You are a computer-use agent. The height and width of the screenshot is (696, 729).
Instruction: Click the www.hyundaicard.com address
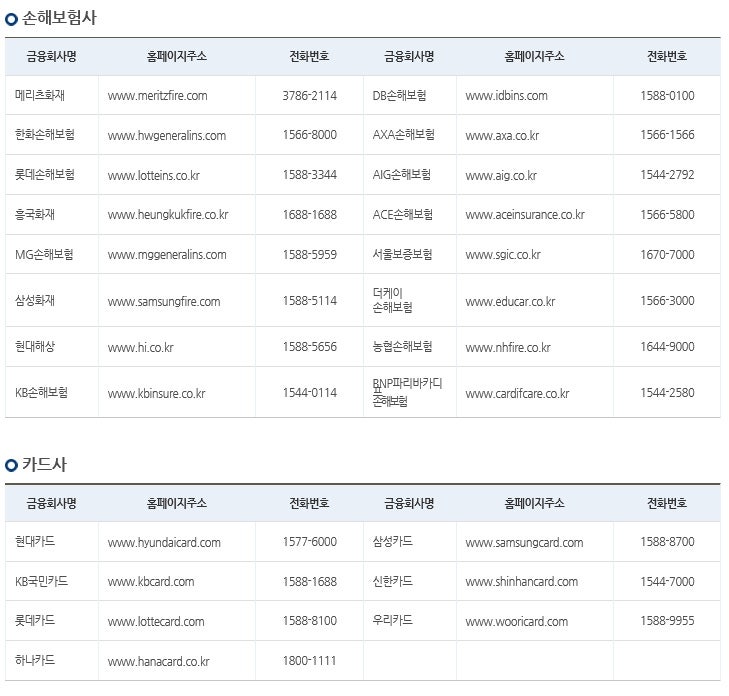coord(164,543)
